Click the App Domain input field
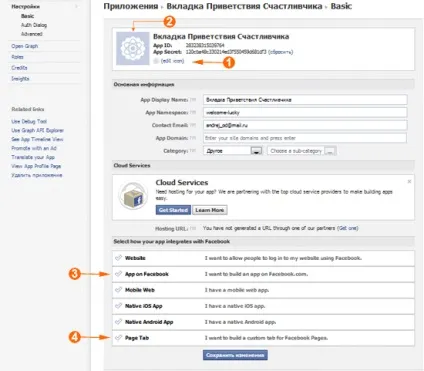Viewport: 424px width, 371px height. pos(305,138)
